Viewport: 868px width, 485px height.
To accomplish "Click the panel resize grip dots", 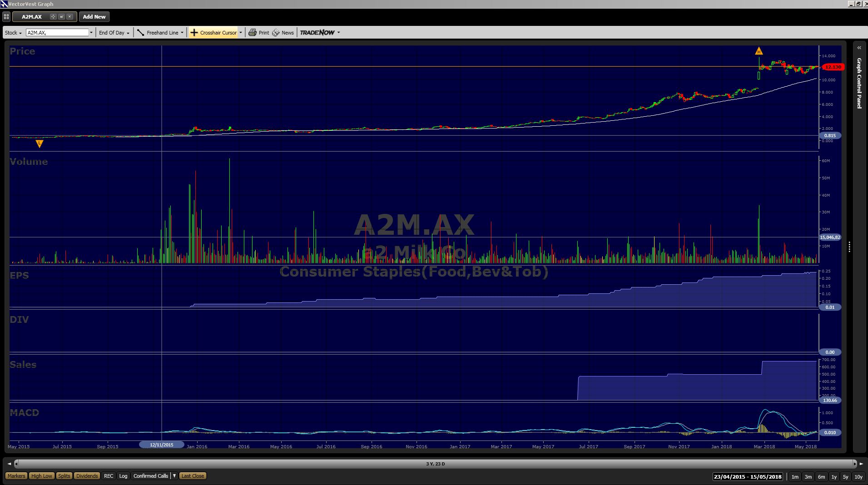I will [849, 247].
